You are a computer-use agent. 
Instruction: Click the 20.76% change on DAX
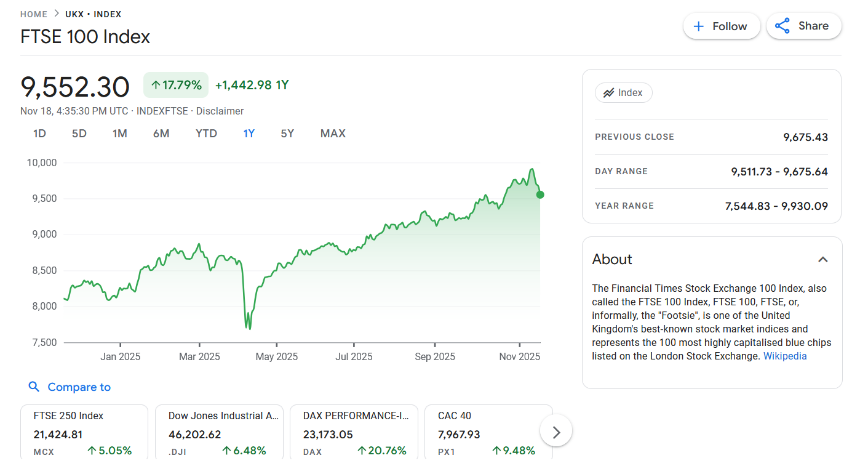coord(382,451)
